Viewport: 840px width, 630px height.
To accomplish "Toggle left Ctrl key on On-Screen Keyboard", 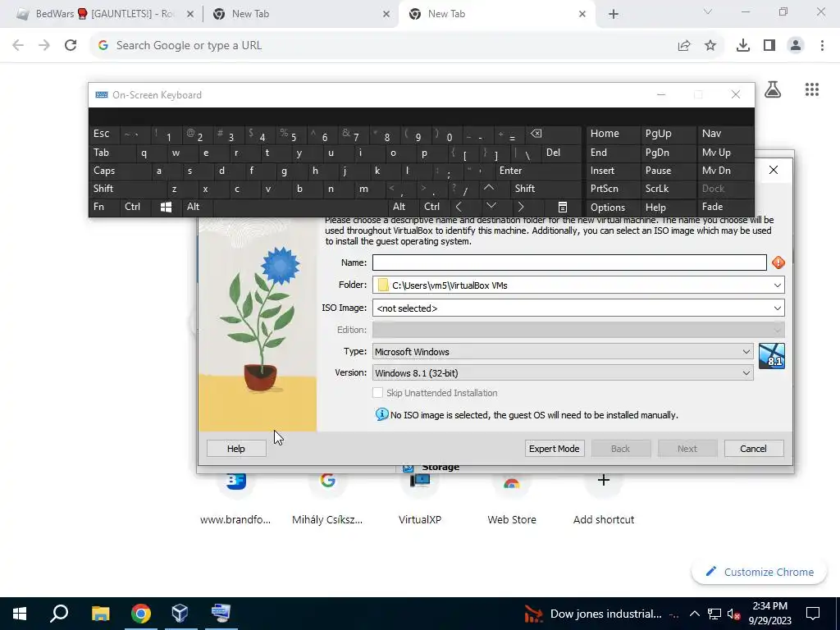I will (136, 207).
